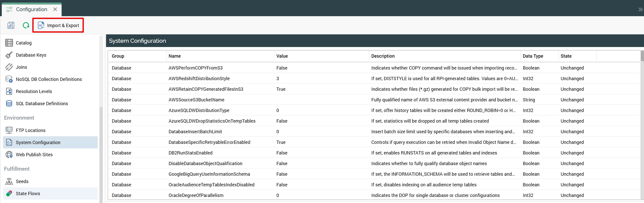Select the Catalog icon in sidebar
Screen dimensions: 644x203
(9, 43)
